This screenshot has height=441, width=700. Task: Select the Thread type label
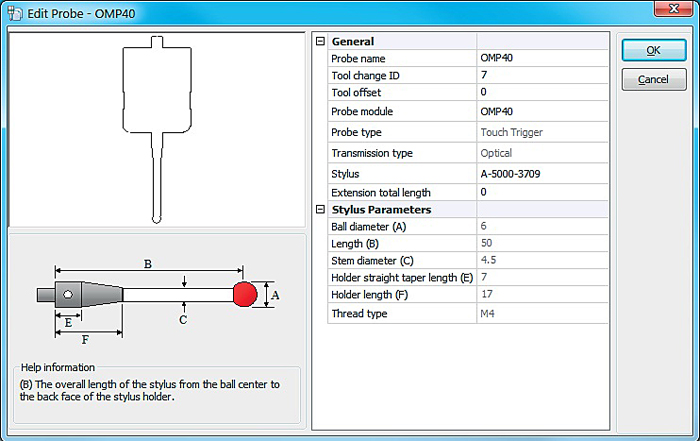coord(359,314)
